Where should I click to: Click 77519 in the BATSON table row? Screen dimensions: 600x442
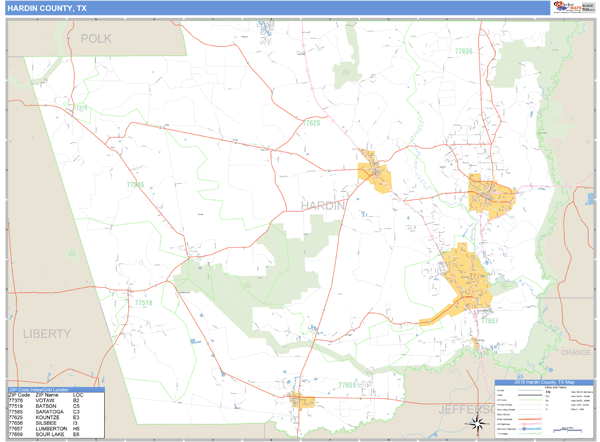pos(16,406)
